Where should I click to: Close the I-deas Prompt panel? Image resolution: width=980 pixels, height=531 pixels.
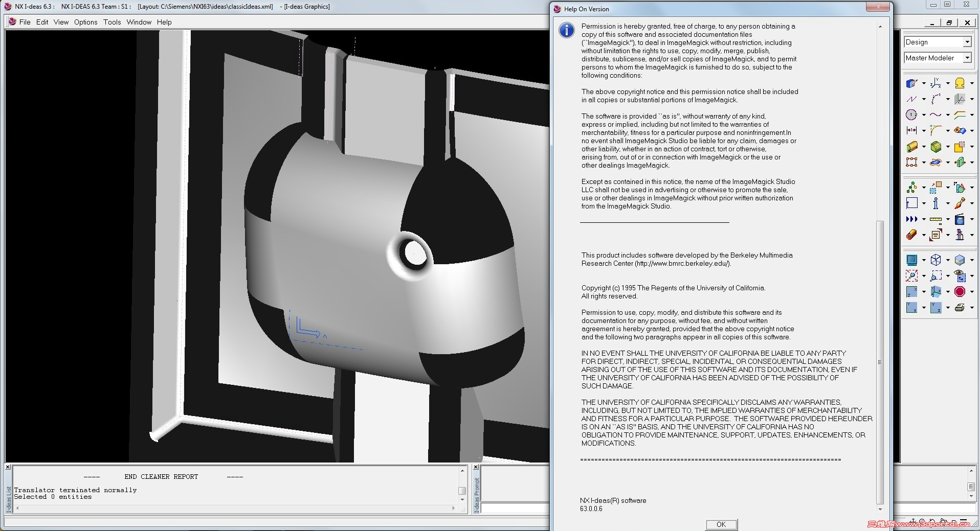[476, 467]
